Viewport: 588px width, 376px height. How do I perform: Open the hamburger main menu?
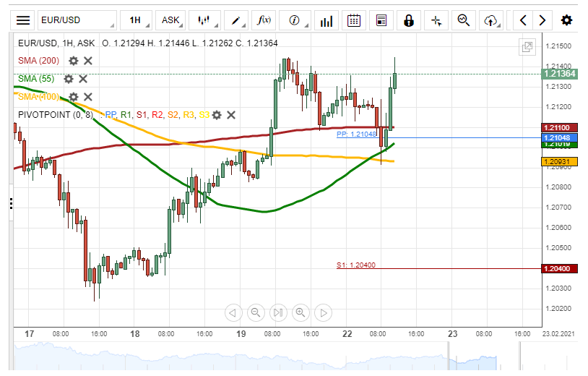click(x=23, y=20)
